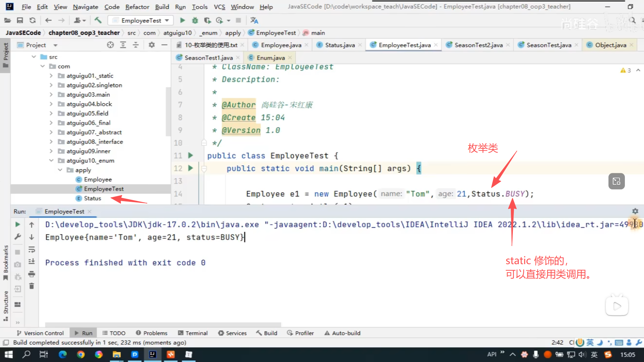
Task: Click run gutter icon beside main method
Action: [191, 168]
